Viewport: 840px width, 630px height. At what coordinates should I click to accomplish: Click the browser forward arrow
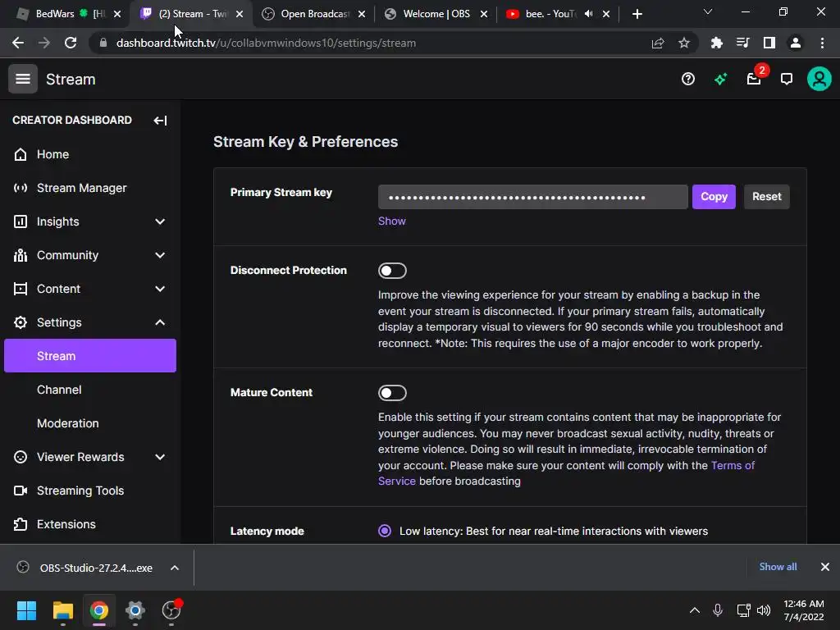[x=44, y=43]
